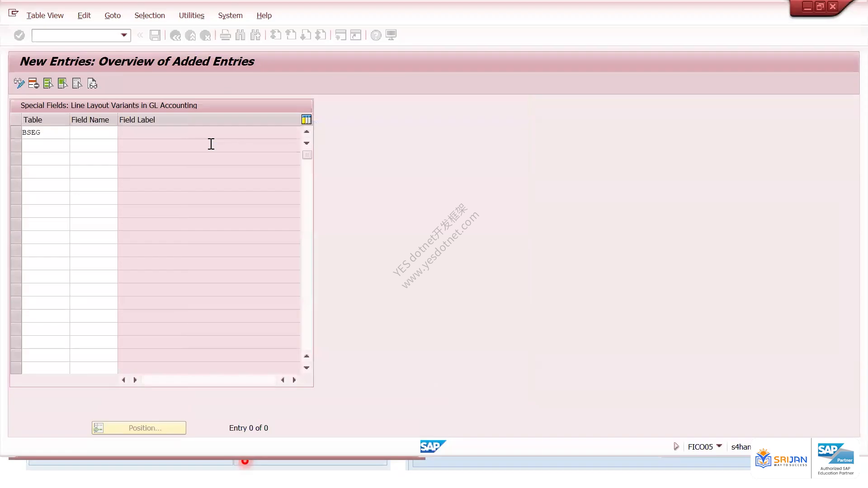Toggle the row selector beside BSEG
The image size is (868, 488).
click(x=16, y=132)
